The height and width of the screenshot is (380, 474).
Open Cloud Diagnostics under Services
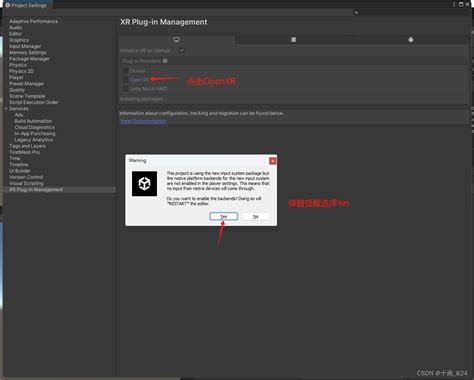coord(35,127)
